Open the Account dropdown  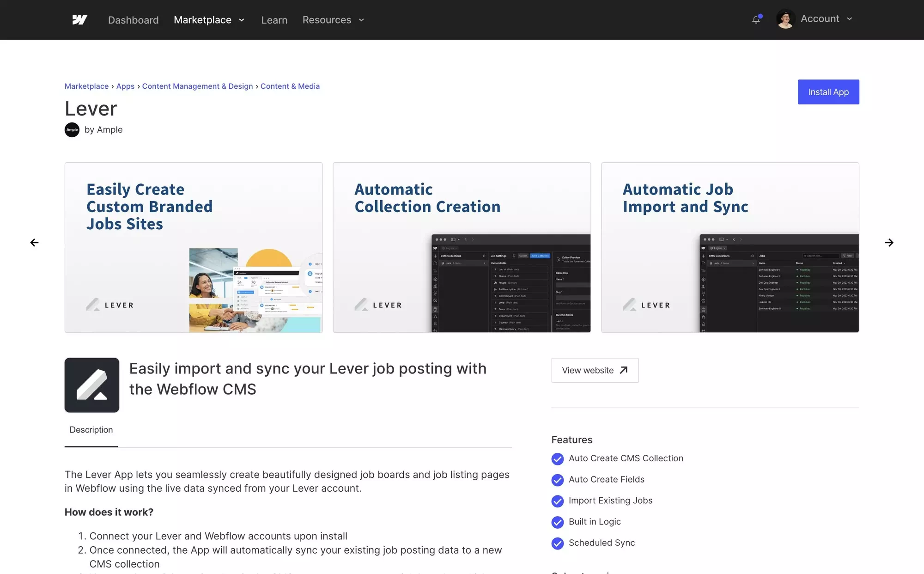(x=826, y=19)
